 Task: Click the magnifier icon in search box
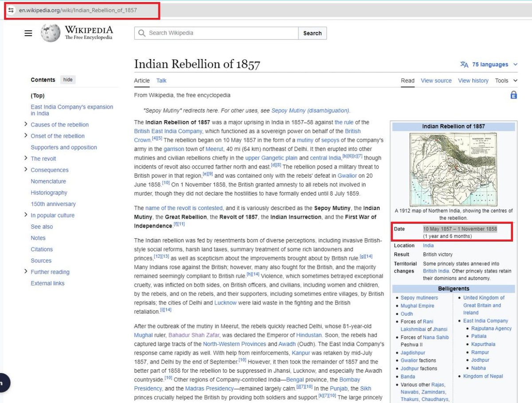point(142,33)
